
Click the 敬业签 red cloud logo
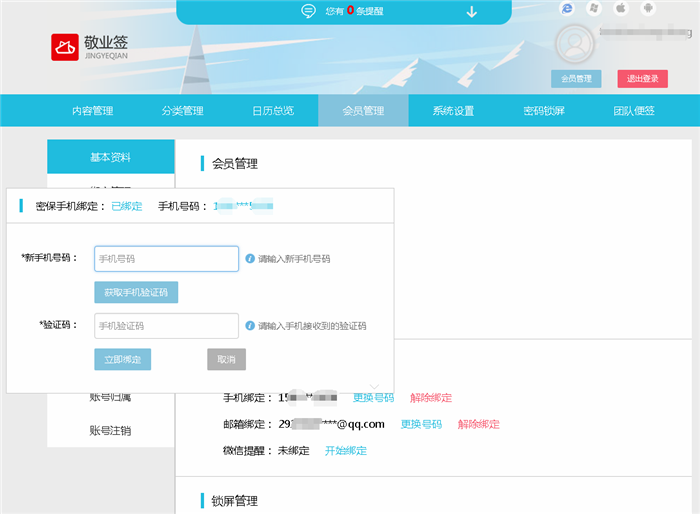(65, 47)
